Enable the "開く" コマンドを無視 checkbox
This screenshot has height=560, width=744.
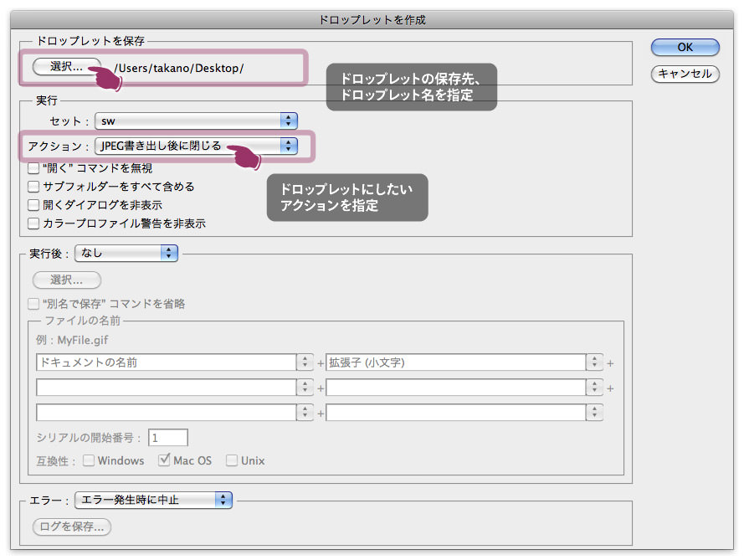tap(33, 168)
